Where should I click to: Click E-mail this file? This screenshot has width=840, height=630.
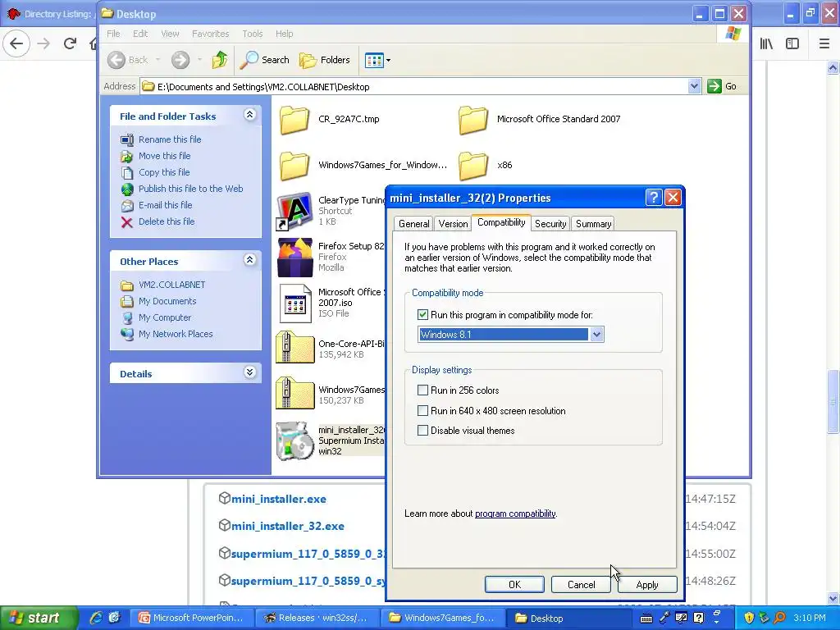[165, 205]
